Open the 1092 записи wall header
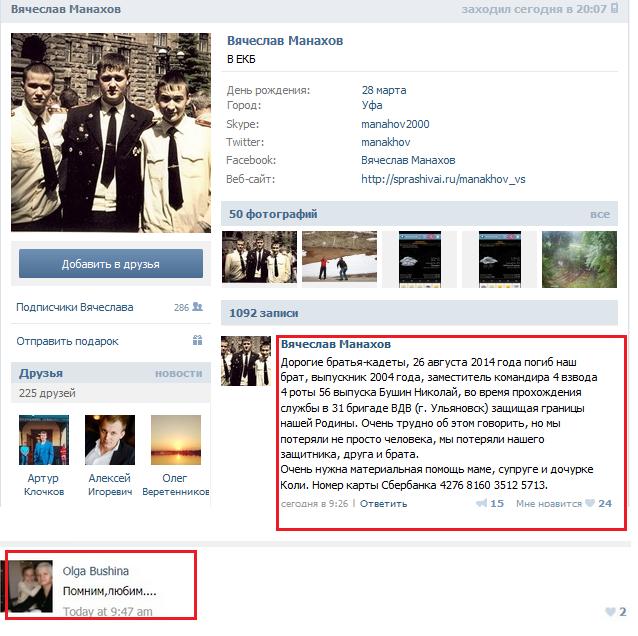Image resolution: width=638 pixels, height=636 pixels. (x=264, y=313)
